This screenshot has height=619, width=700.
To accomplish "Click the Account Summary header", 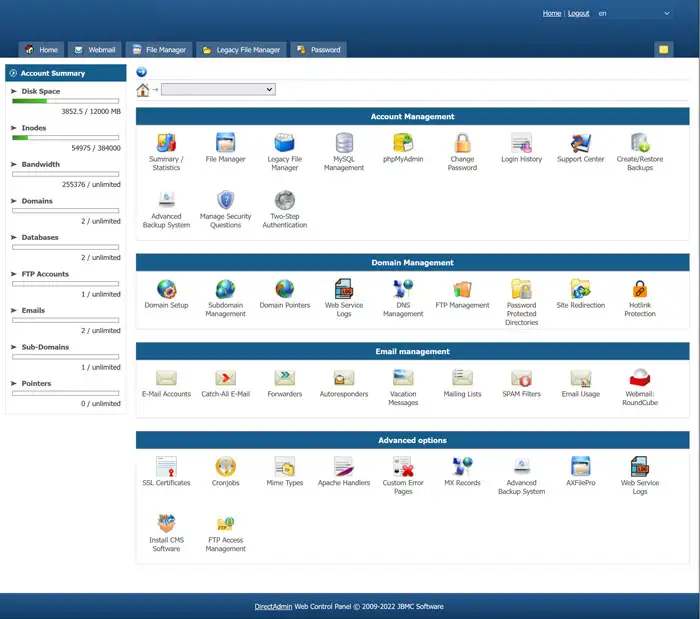I will pos(66,73).
